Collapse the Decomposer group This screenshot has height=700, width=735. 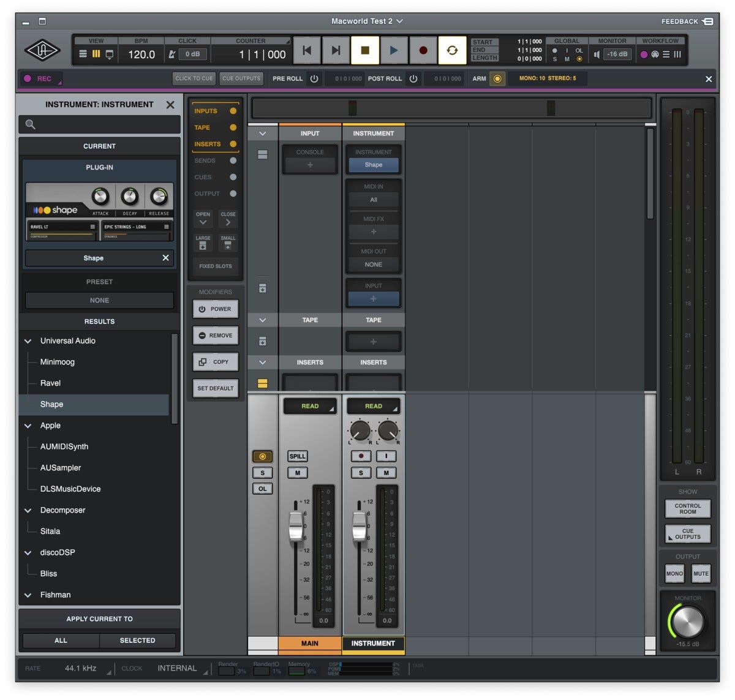[x=28, y=510]
